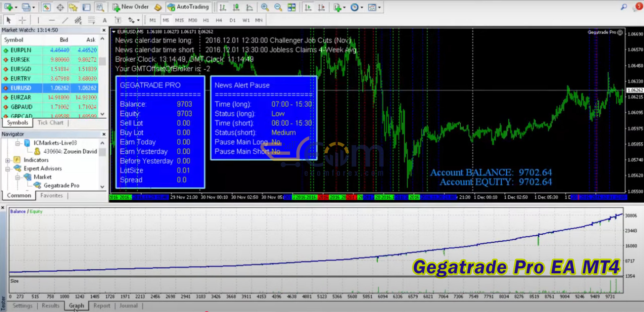This screenshot has height=312, width=644.
Task: Switch chart to bar chart type
Action: point(222,7)
